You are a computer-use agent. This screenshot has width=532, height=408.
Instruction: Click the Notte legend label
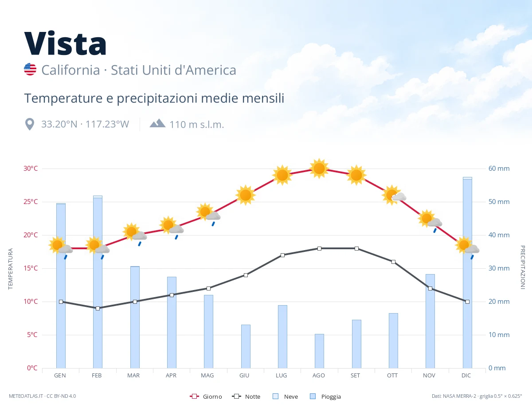point(253,396)
